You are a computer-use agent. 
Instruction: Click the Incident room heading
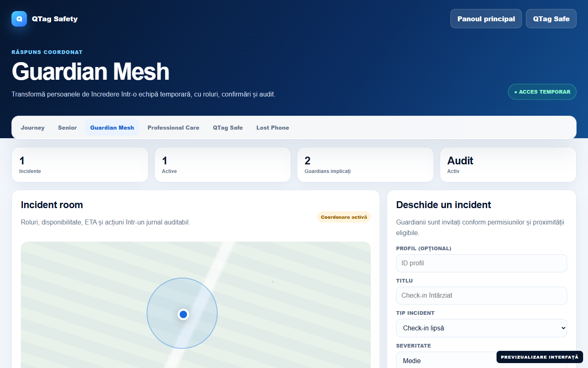pos(52,205)
